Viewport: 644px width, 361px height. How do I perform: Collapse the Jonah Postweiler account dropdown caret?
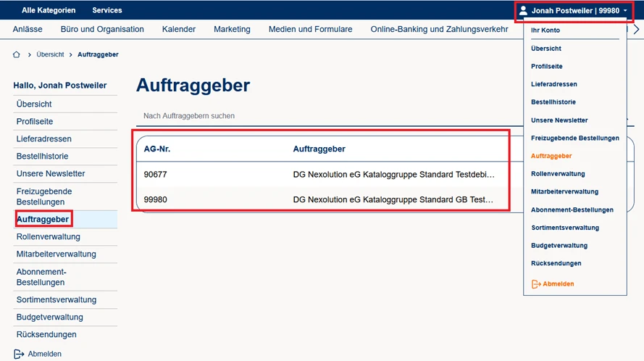click(x=624, y=11)
